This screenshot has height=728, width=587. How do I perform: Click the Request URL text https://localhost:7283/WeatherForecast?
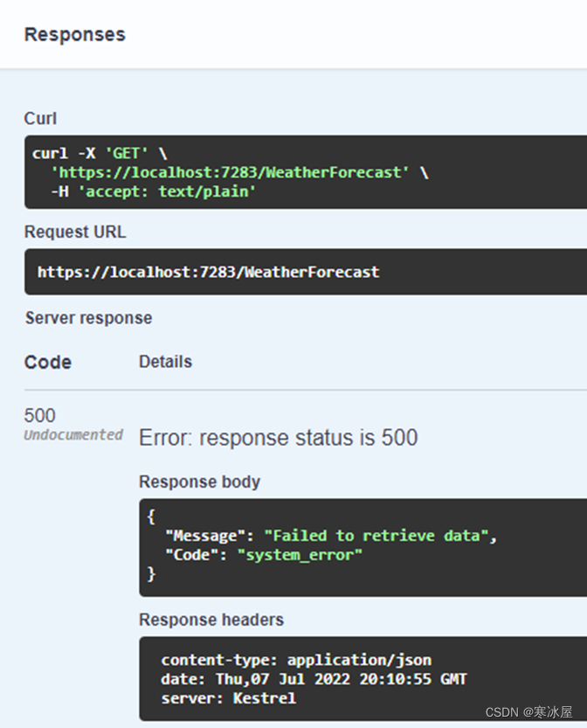(209, 272)
